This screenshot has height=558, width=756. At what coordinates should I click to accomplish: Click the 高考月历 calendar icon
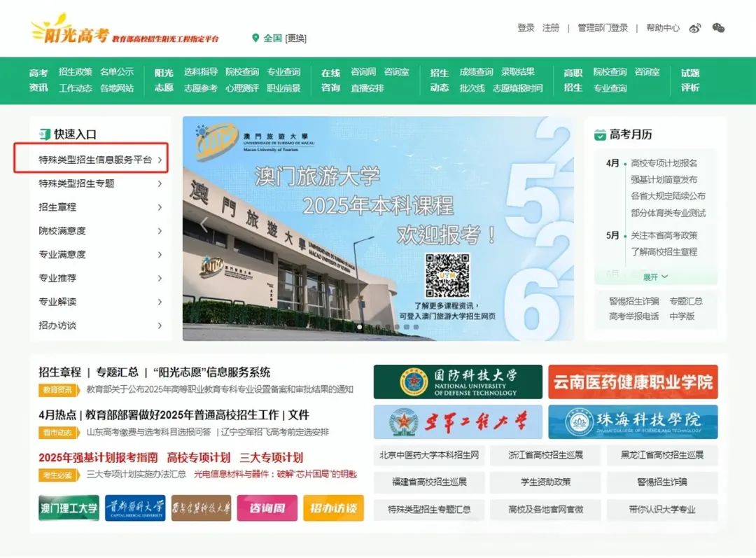click(x=600, y=134)
